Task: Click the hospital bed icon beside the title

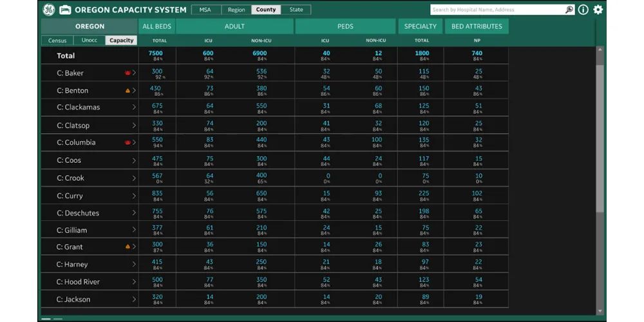Action: 65,10
